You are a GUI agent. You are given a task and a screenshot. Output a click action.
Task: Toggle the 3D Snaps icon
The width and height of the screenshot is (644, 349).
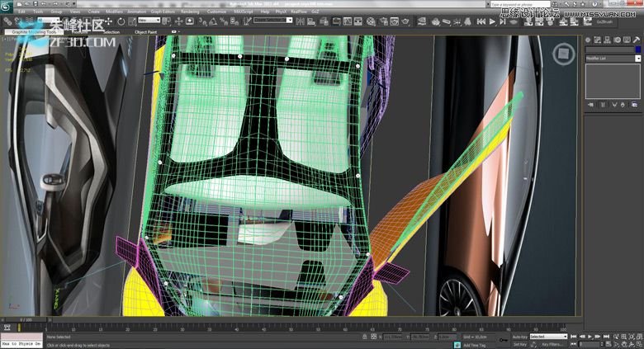click(x=203, y=21)
